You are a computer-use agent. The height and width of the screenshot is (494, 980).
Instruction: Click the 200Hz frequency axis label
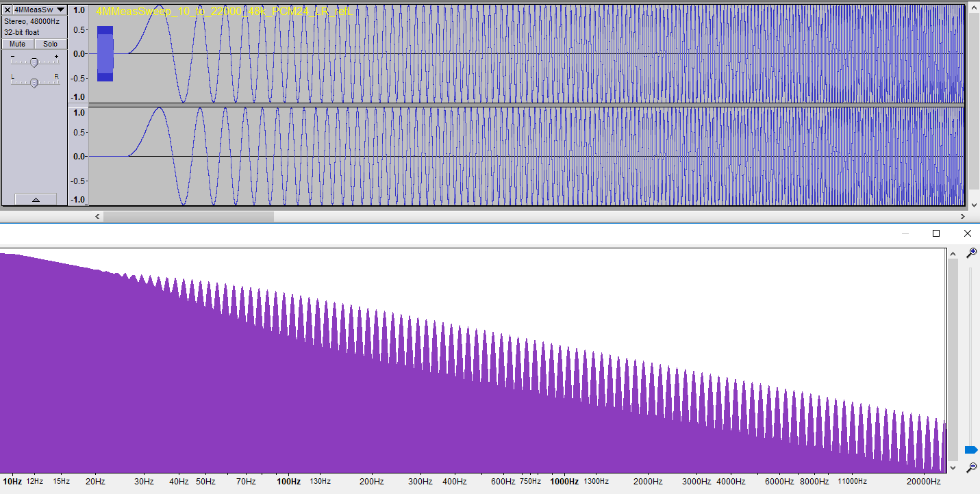[x=372, y=482]
